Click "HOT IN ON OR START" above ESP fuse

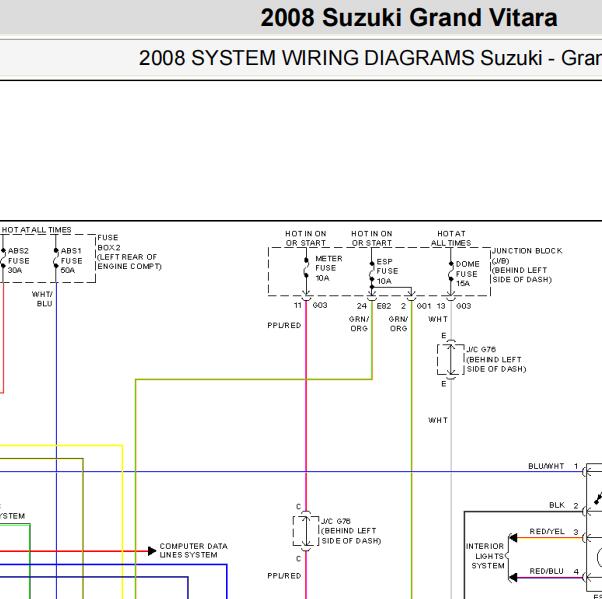pos(372,238)
